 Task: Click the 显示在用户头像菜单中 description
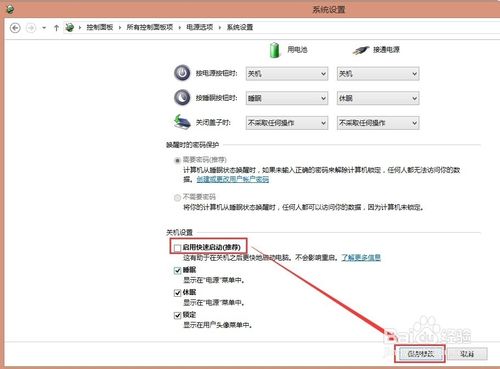click(x=217, y=325)
